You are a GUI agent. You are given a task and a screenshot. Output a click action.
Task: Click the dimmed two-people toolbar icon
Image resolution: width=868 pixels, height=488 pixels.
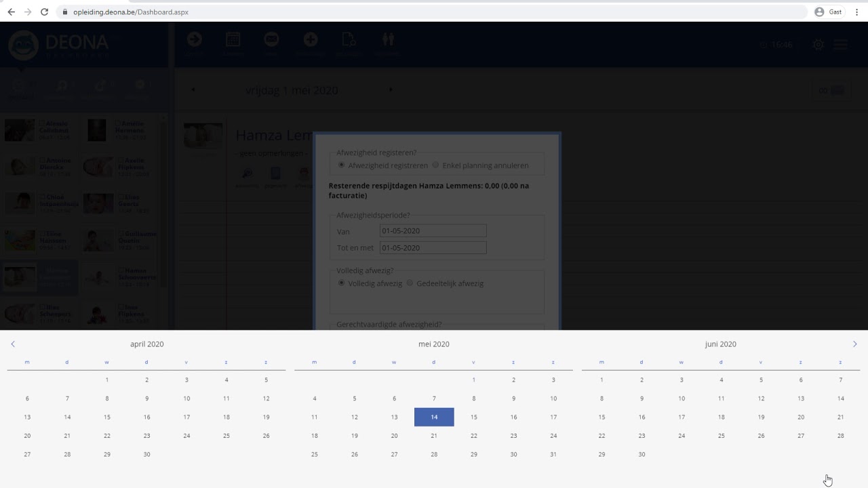point(387,39)
